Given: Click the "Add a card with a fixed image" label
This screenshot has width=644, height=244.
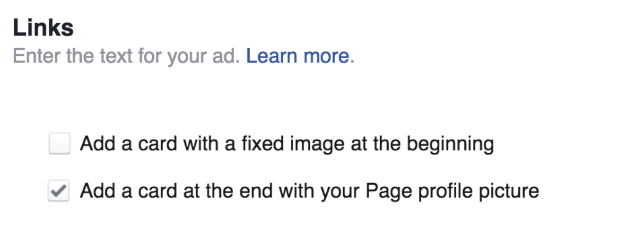Looking at the screenshot, I should (287, 143).
